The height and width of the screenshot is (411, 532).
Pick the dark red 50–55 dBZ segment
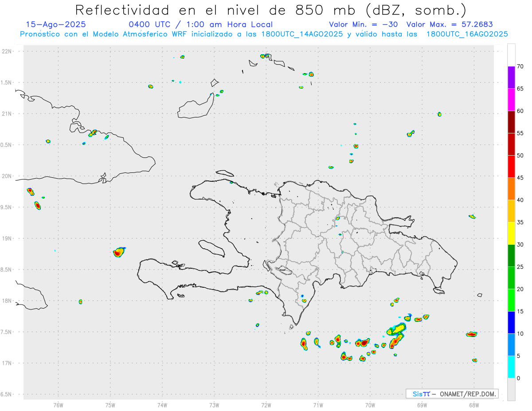(511, 144)
